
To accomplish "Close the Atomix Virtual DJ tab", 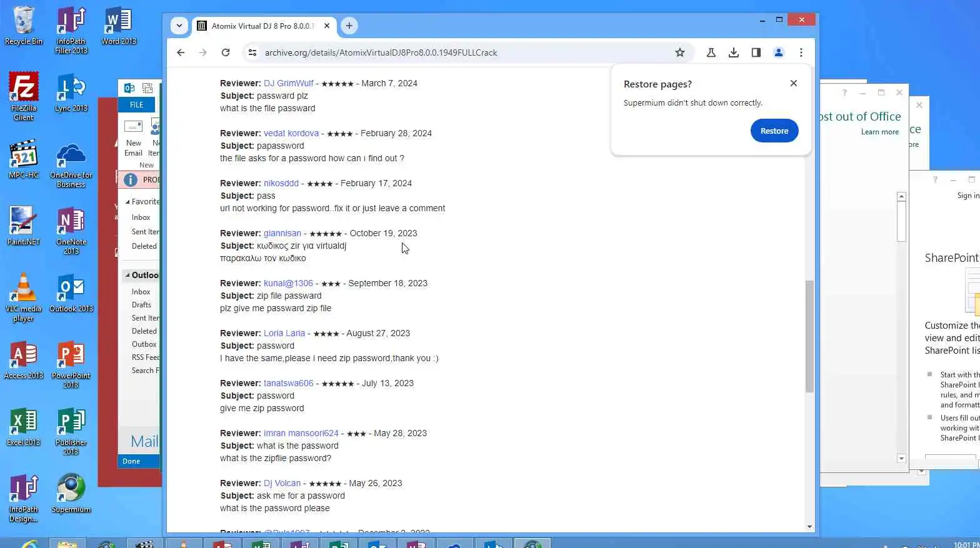I will coord(327,26).
